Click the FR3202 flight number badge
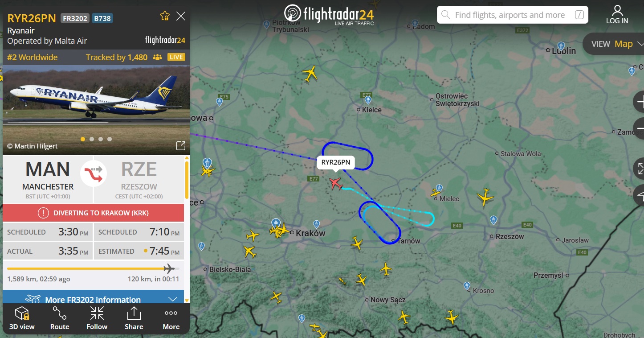644x338 pixels. pos(75,18)
